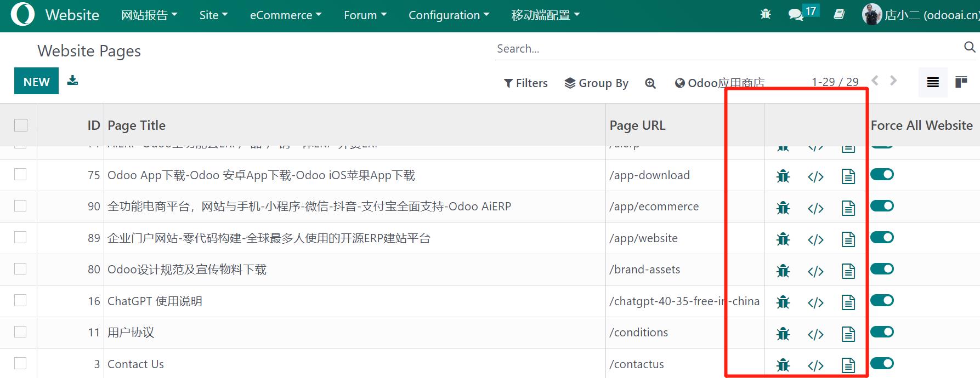Click code icon in /app-download row

815,176
